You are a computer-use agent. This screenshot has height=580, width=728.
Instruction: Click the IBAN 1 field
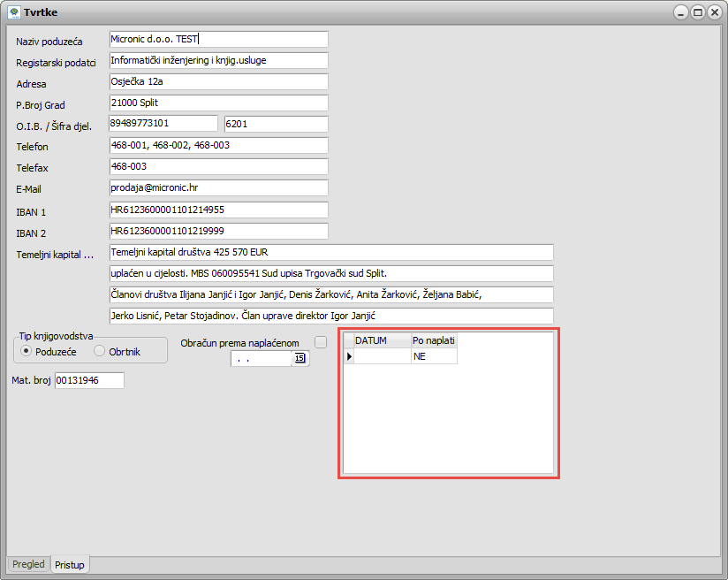coord(219,210)
